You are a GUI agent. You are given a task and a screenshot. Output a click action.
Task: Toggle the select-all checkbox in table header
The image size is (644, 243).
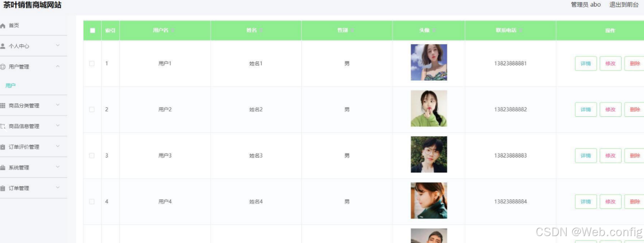coord(92,31)
